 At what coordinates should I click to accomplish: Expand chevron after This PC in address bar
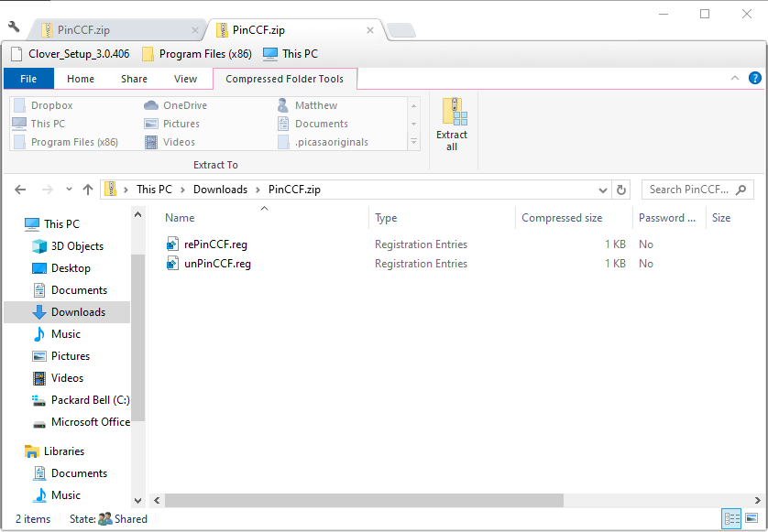coord(182,190)
